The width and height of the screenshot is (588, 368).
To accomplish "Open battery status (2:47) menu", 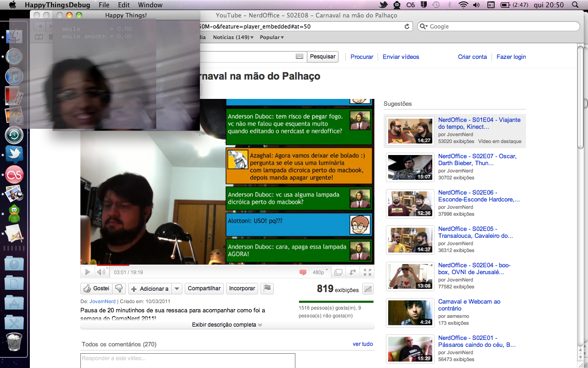I will click(514, 5).
